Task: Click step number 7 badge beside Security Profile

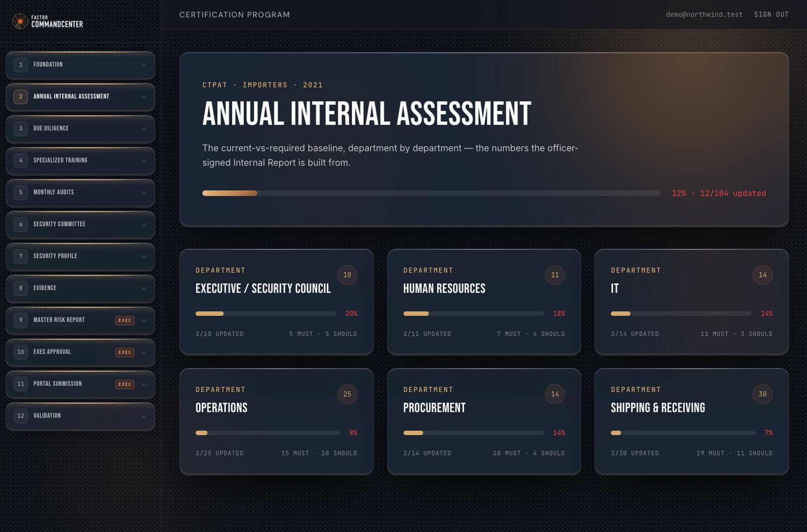Action: (21, 256)
